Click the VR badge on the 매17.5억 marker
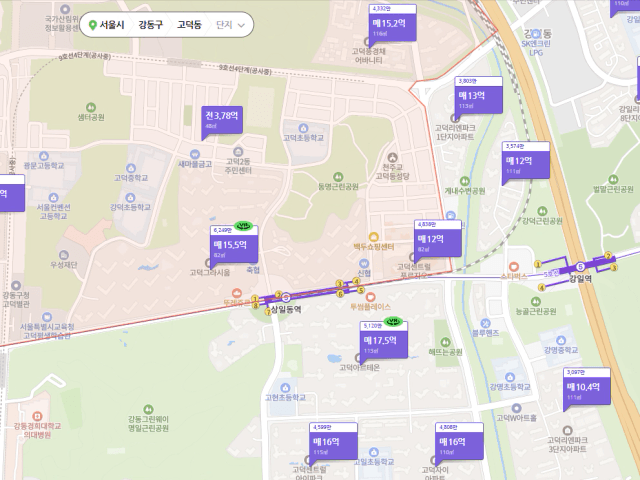 393,322
